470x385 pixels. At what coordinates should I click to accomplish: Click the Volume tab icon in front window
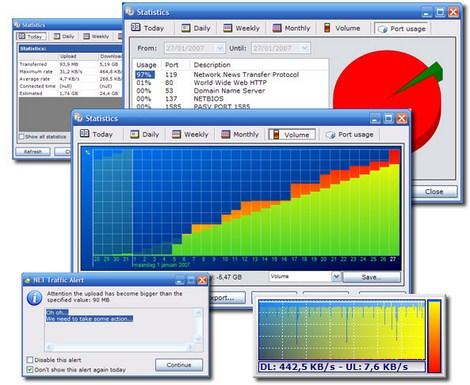pyautogui.click(x=276, y=134)
